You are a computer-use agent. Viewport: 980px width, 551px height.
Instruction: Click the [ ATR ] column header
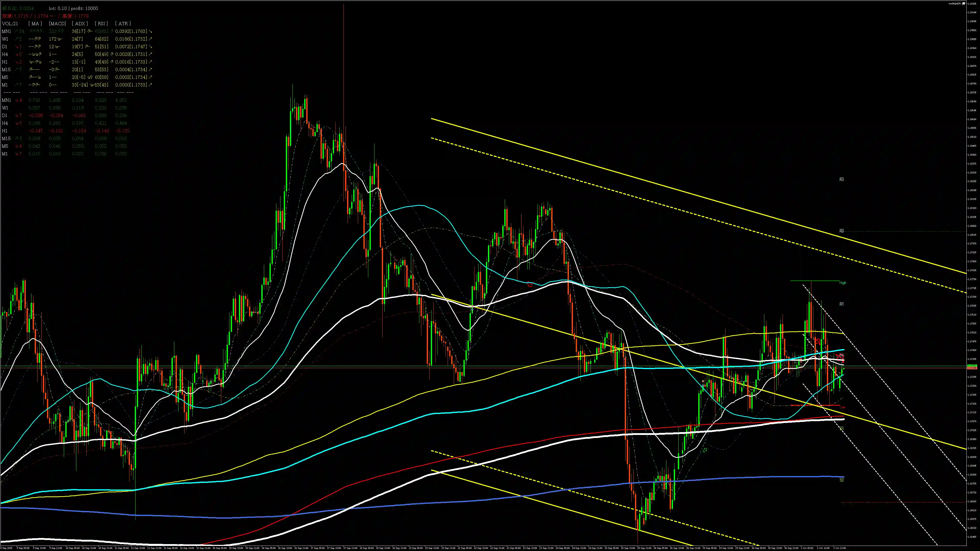coord(123,23)
